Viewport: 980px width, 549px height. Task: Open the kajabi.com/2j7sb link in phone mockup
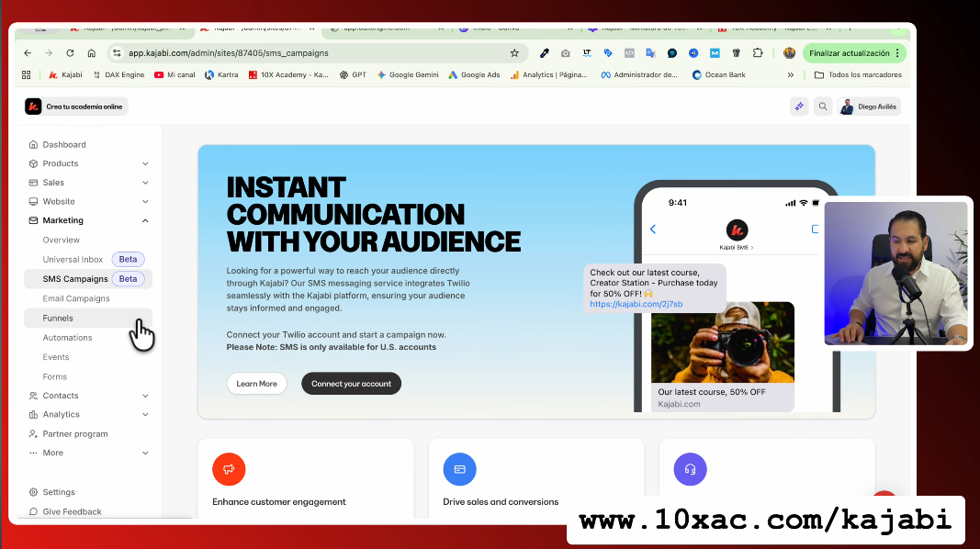[636, 304]
